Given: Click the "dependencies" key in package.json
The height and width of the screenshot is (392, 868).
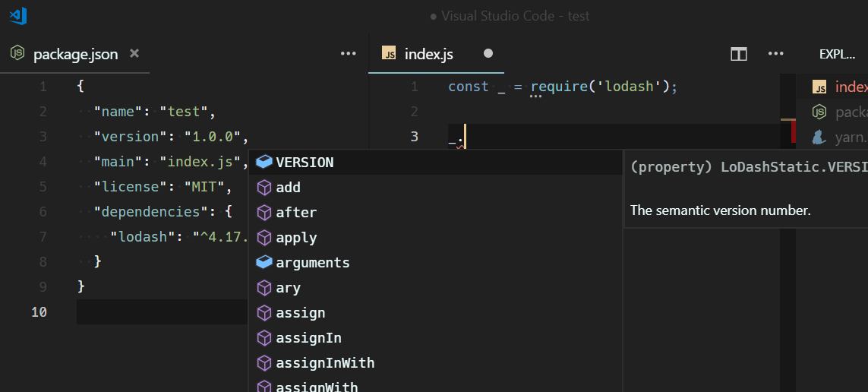Looking at the screenshot, I should 152,212.
